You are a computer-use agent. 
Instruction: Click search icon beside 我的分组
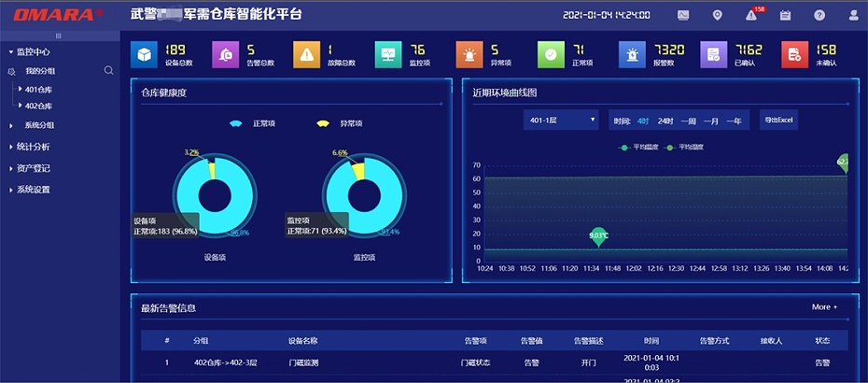pyautogui.click(x=109, y=71)
